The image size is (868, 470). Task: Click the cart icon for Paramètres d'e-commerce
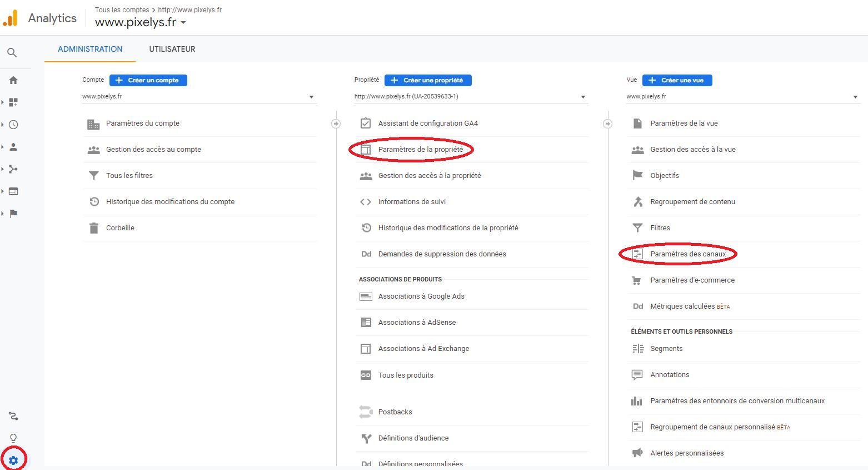coord(637,280)
